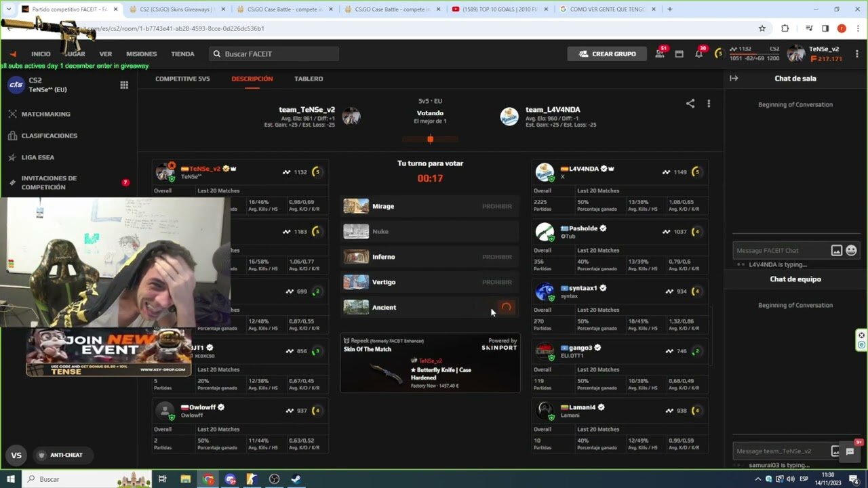The height and width of the screenshot is (488, 868).
Task: Ban Inferno with Prohibir button
Action: tap(497, 257)
